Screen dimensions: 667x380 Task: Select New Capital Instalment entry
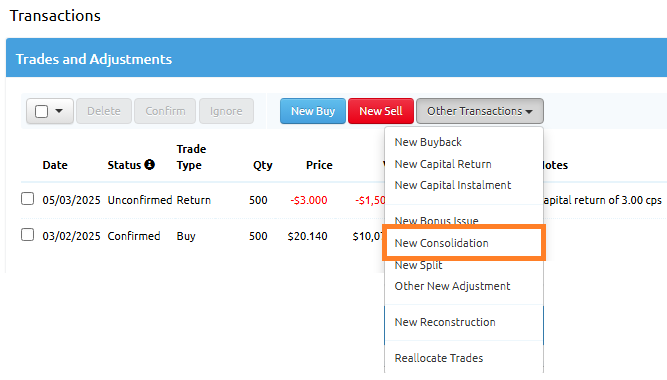[x=453, y=185]
